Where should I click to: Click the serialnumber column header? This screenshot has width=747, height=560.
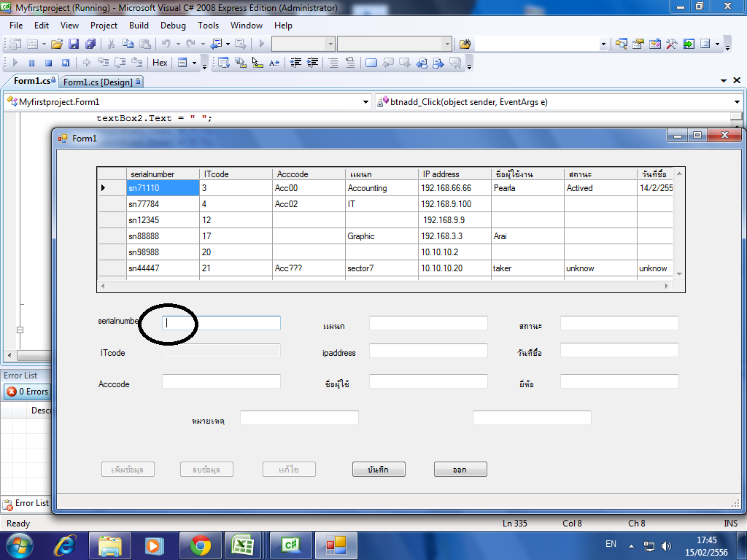(163, 174)
